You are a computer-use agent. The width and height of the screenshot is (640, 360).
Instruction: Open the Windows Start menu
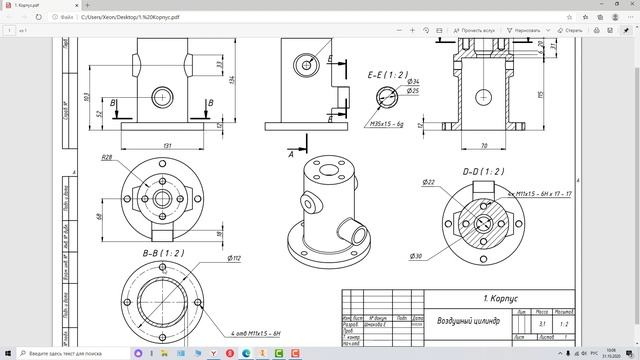coord(8,353)
